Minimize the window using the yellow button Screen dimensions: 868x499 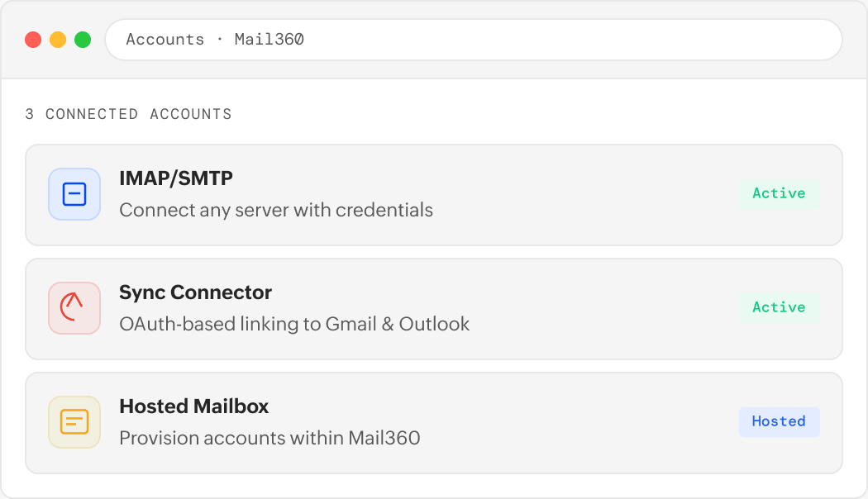click(58, 40)
